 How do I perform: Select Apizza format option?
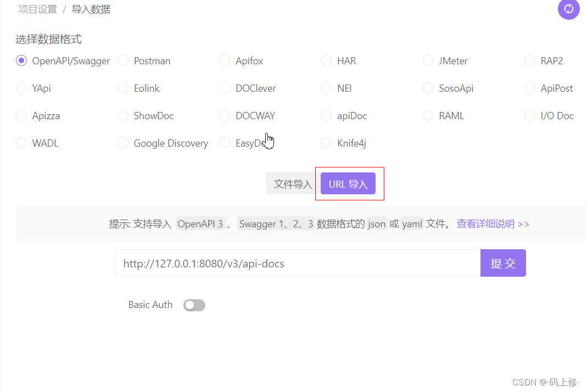point(21,115)
